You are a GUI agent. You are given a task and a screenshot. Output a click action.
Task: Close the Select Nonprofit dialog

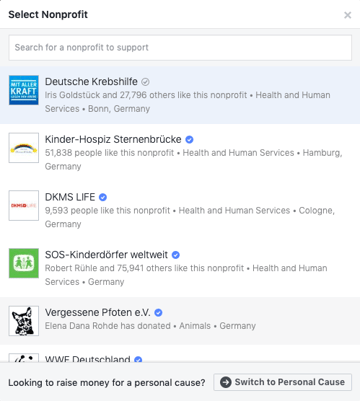coord(348,15)
